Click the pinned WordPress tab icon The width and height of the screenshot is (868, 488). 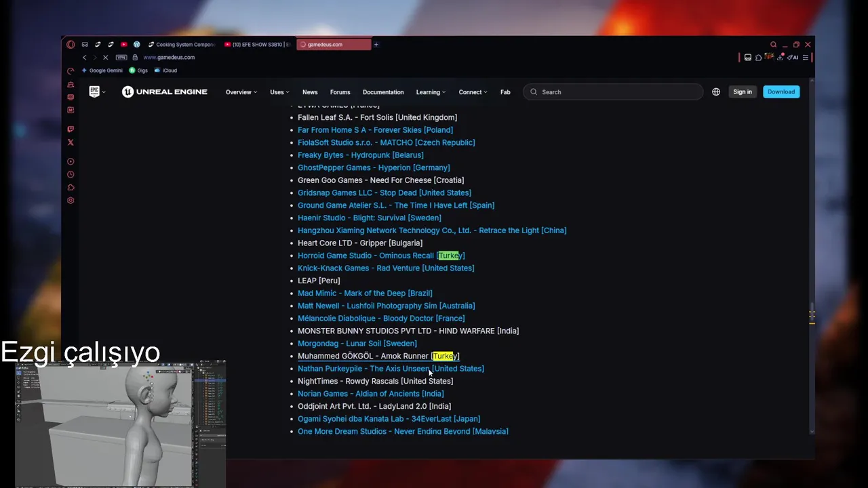[137, 45]
